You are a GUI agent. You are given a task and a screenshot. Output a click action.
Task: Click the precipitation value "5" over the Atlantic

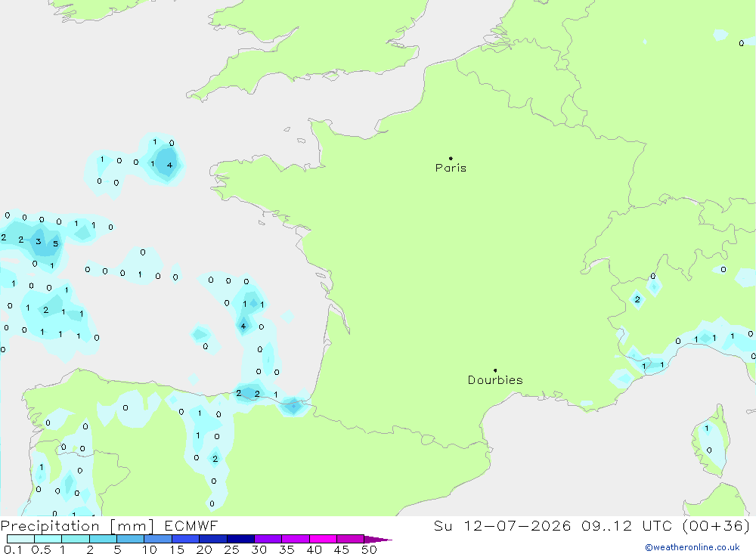[x=55, y=243]
